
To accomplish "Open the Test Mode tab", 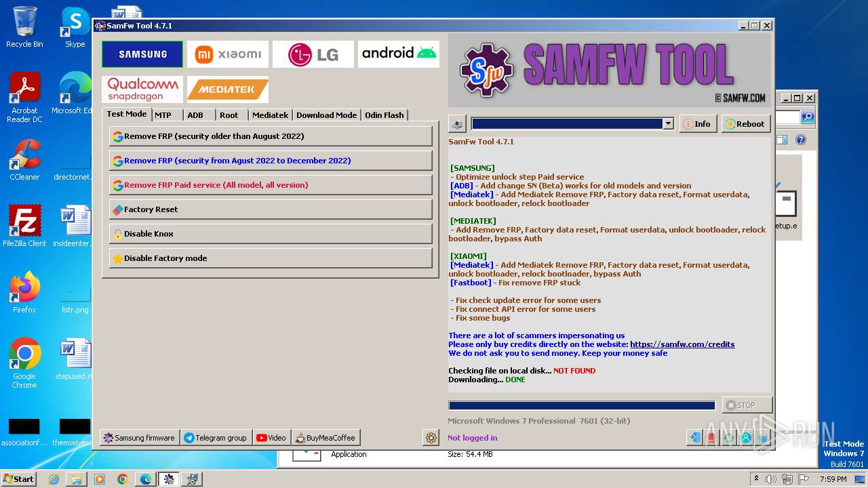I will pyautogui.click(x=127, y=114).
